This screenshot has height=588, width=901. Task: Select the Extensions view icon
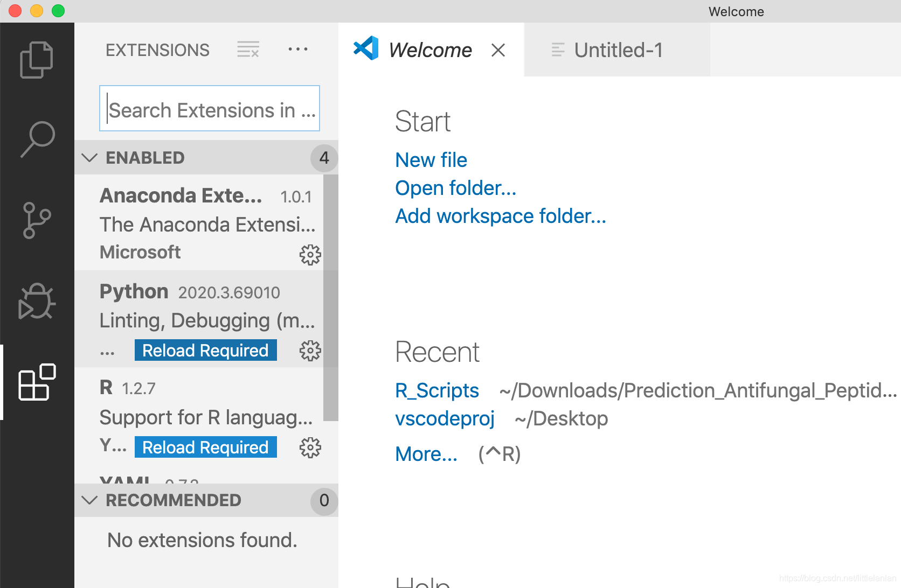point(37,382)
